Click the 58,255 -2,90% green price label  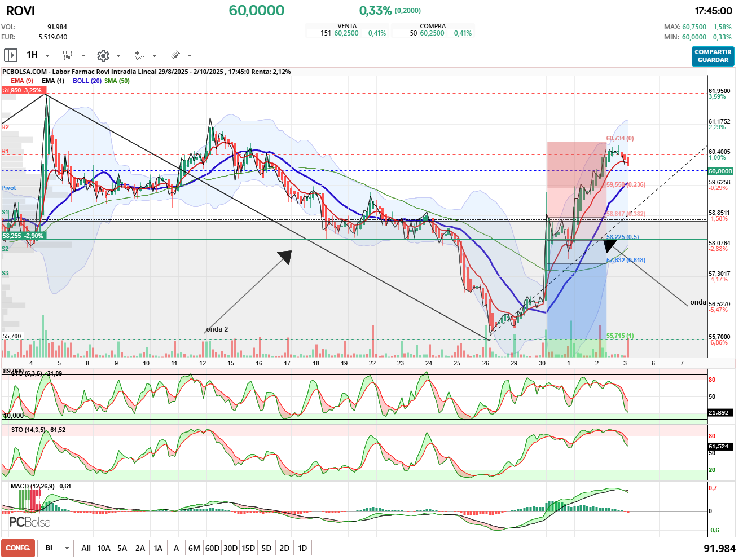23,236
